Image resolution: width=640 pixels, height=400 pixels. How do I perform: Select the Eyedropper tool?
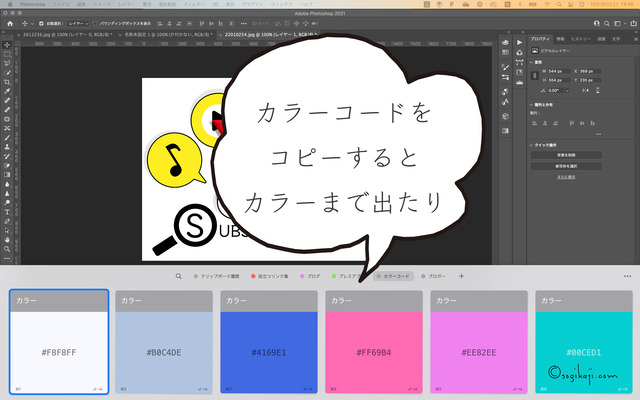click(7, 91)
